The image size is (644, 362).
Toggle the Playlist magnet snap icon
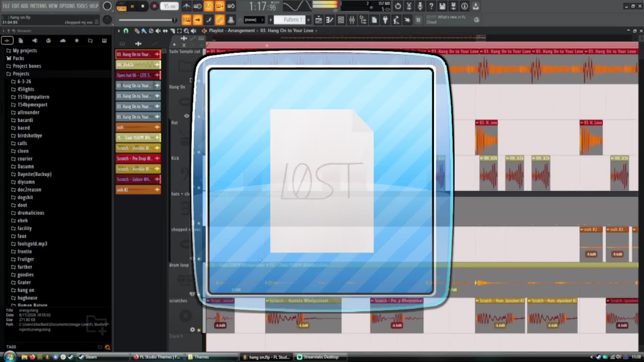pos(126,31)
